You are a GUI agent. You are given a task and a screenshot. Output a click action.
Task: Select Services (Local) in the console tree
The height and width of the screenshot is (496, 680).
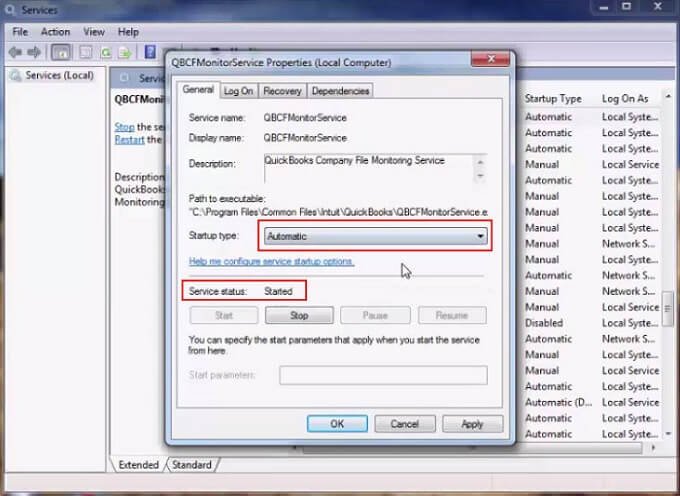pos(59,75)
